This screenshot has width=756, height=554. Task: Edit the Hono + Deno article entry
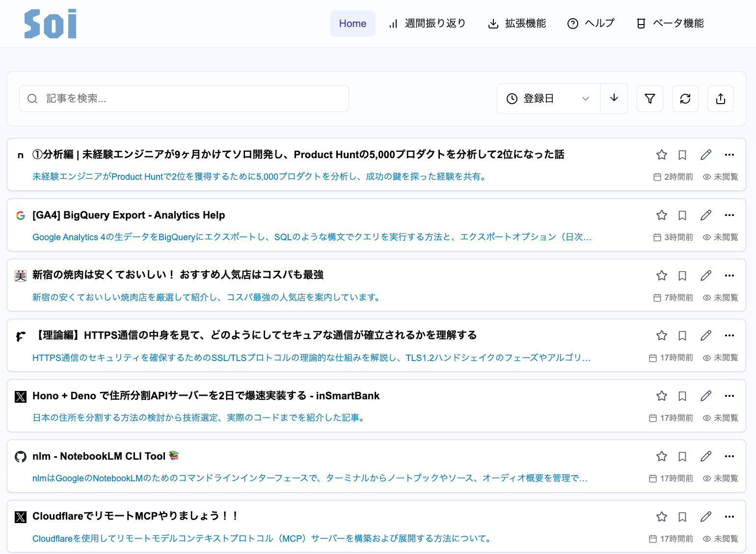pos(705,396)
